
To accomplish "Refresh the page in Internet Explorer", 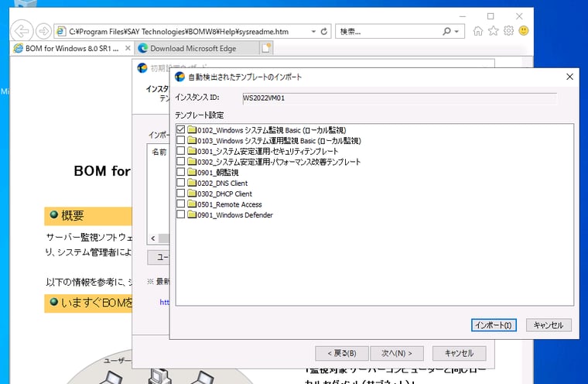I will tap(324, 32).
